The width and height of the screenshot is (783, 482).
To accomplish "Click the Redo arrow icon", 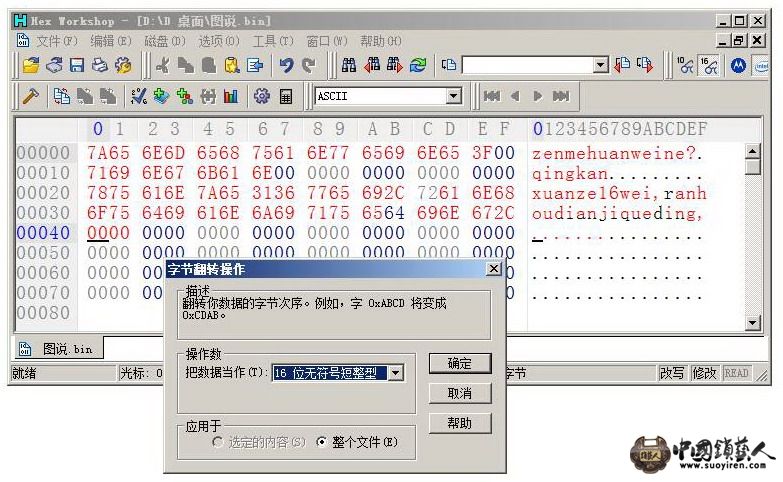I will [309, 65].
